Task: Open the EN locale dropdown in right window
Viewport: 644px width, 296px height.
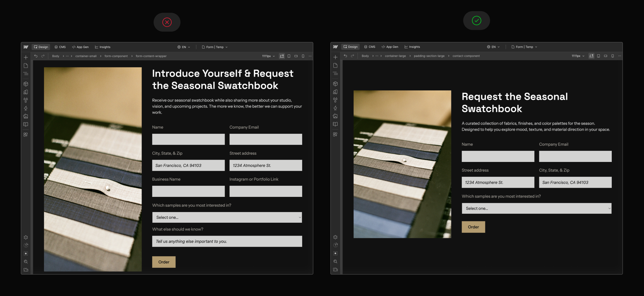Action: point(493,47)
